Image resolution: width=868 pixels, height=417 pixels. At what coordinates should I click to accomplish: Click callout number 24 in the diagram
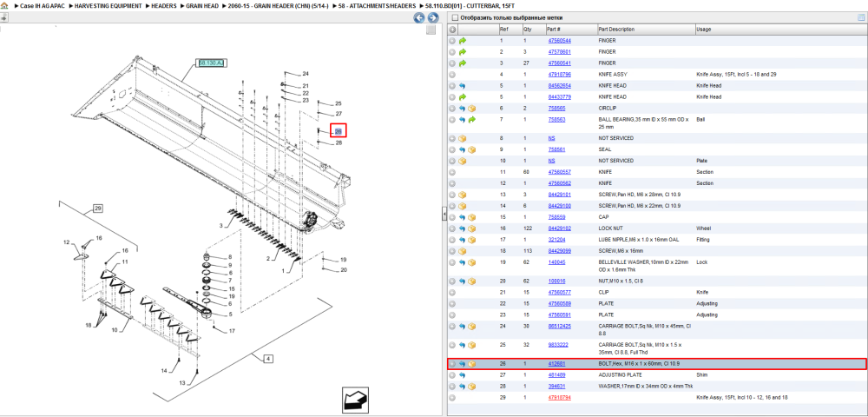tap(305, 74)
